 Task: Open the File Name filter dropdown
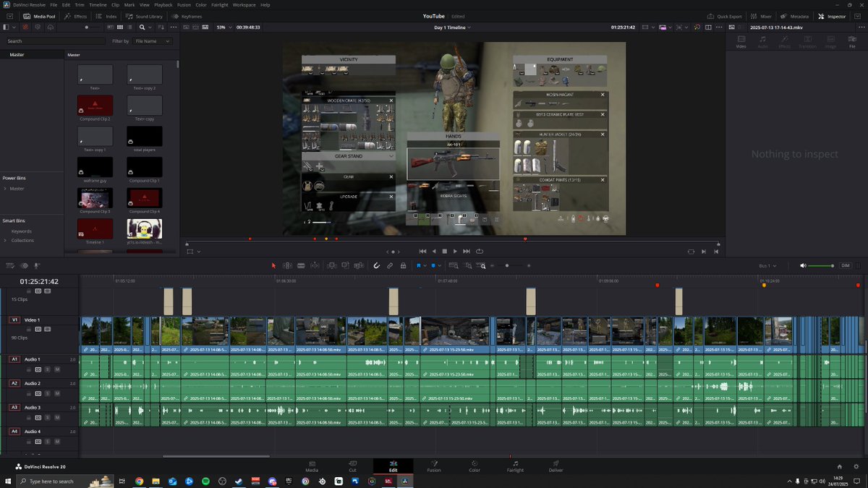(x=153, y=41)
